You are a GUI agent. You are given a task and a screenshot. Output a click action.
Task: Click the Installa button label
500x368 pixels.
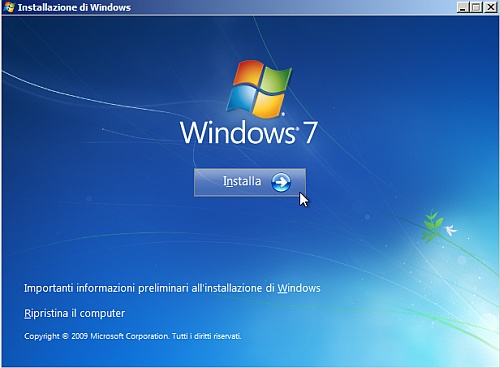pos(242,181)
